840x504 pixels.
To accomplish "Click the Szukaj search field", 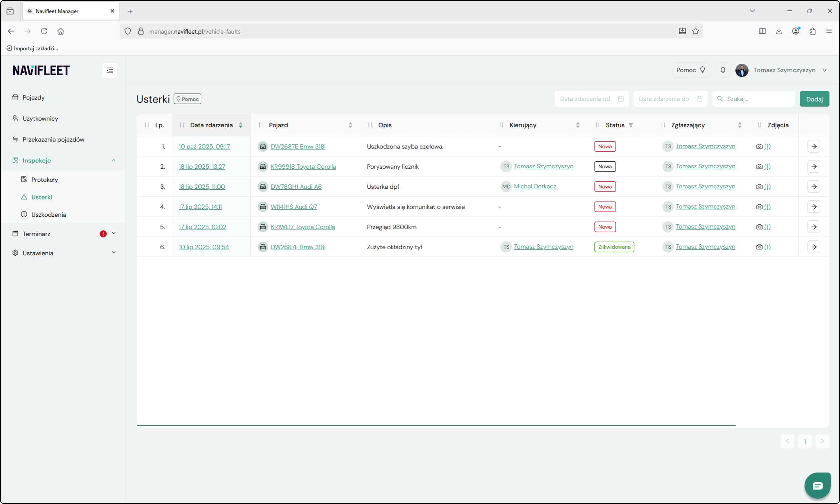I will point(757,99).
